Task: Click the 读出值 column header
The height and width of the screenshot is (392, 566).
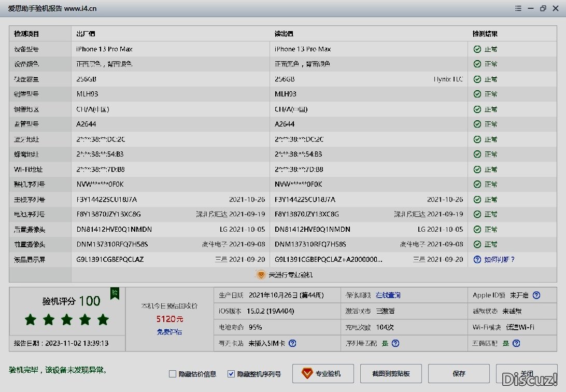Action: click(x=284, y=34)
